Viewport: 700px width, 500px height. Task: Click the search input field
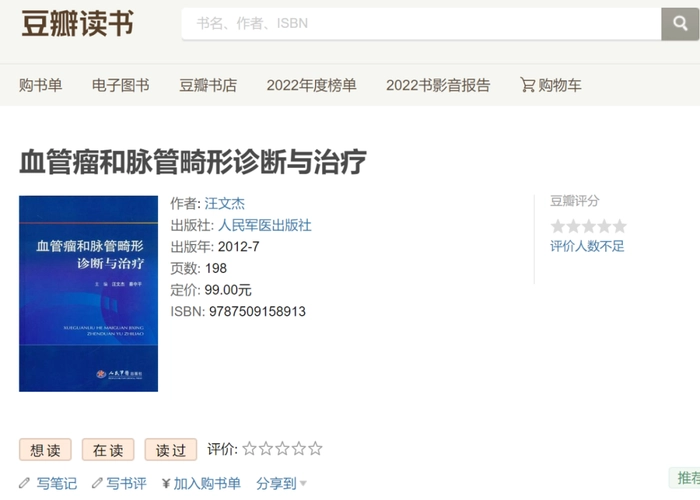420,23
